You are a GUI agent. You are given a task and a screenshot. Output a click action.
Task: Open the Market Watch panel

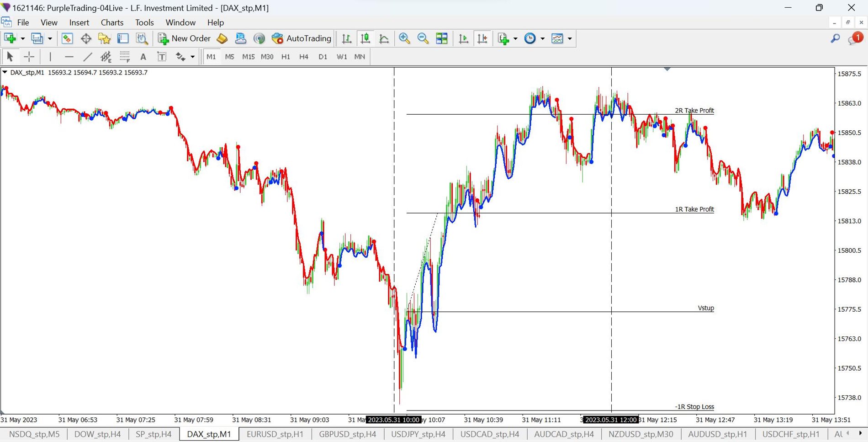coord(67,39)
